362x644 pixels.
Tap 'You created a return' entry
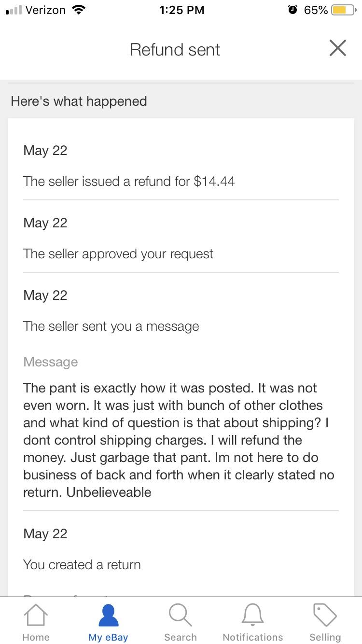(x=81, y=564)
